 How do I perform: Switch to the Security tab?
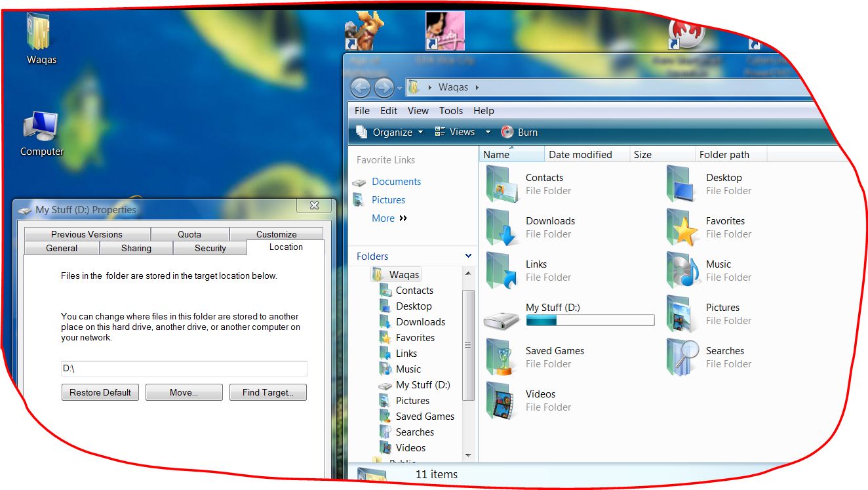[210, 248]
